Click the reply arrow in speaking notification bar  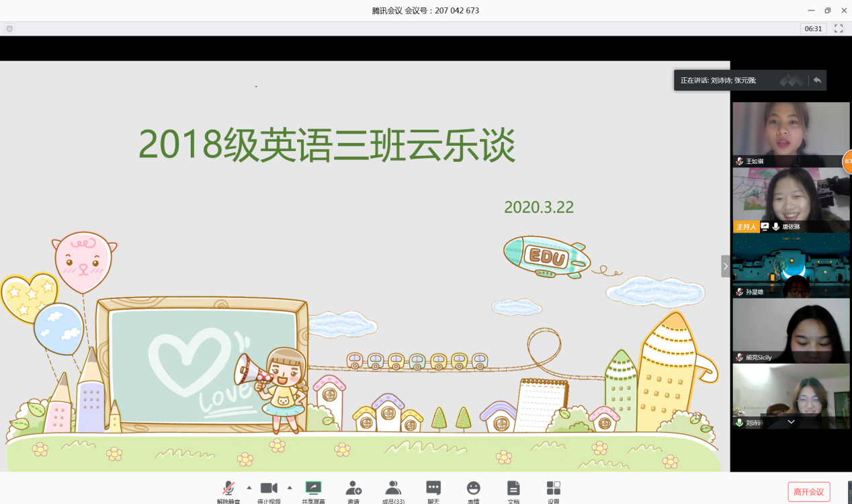coord(817,80)
